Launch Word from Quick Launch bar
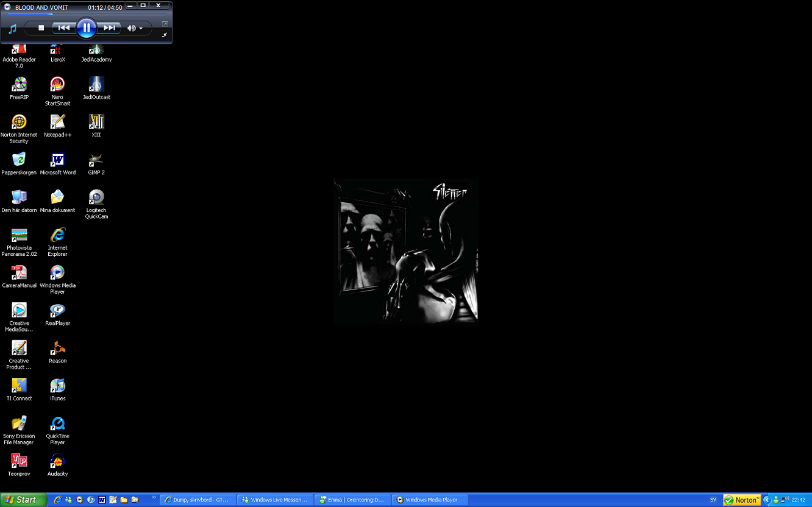This screenshot has height=507, width=812. pos(102,500)
